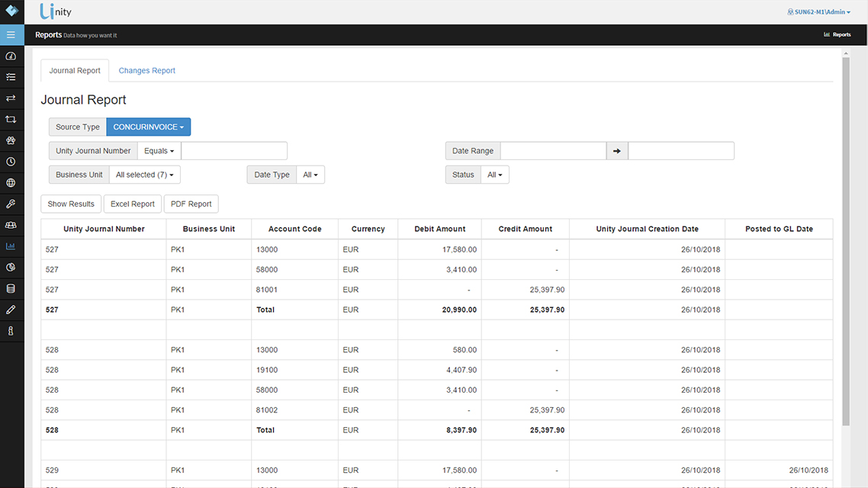
Task: Select the database icon in the sidebar
Action: [x=11, y=288]
